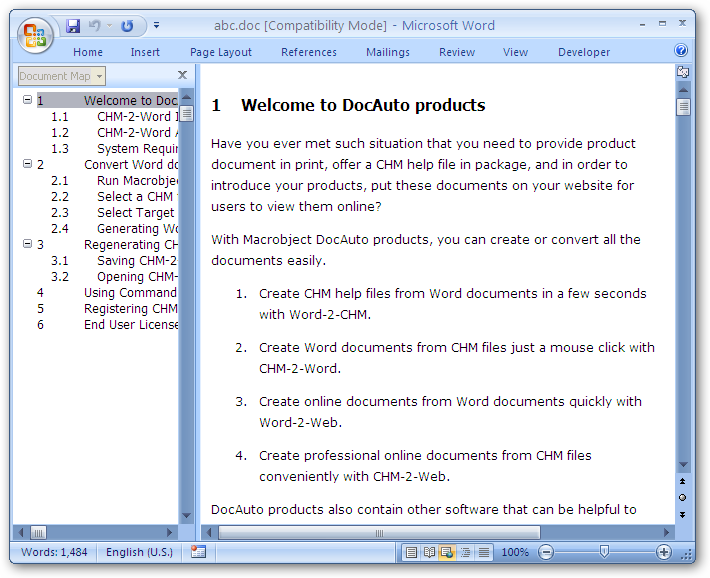This screenshot has height=578, width=710.
Task: Go to heading 1.2 CHM-2-Word
Action: pos(115,132)
